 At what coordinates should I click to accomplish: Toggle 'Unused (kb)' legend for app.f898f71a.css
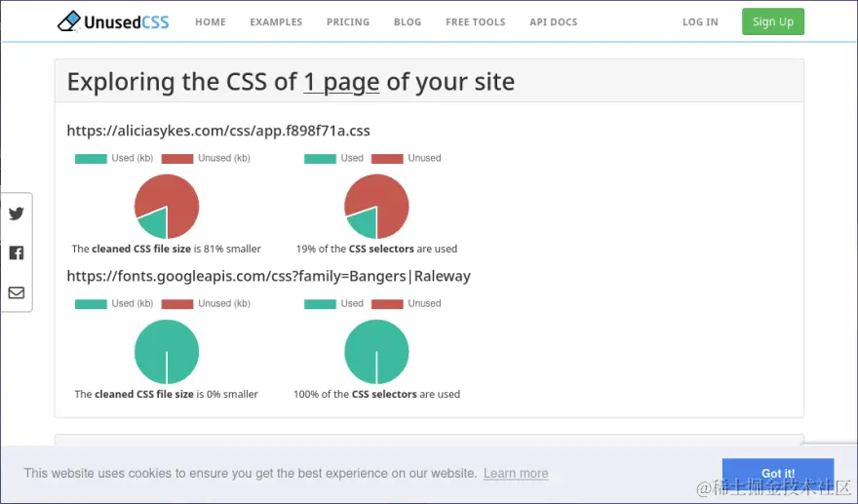[x=206, y=158]
